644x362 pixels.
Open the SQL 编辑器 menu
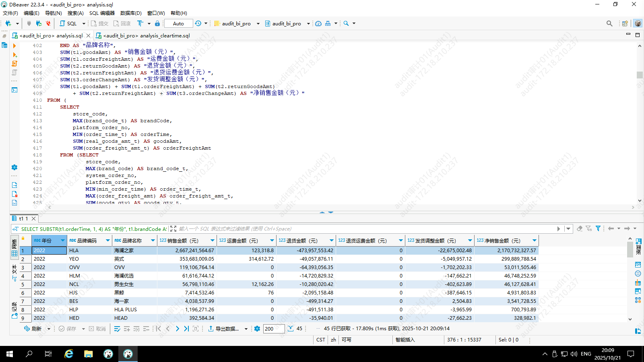(x=102, y=13)
